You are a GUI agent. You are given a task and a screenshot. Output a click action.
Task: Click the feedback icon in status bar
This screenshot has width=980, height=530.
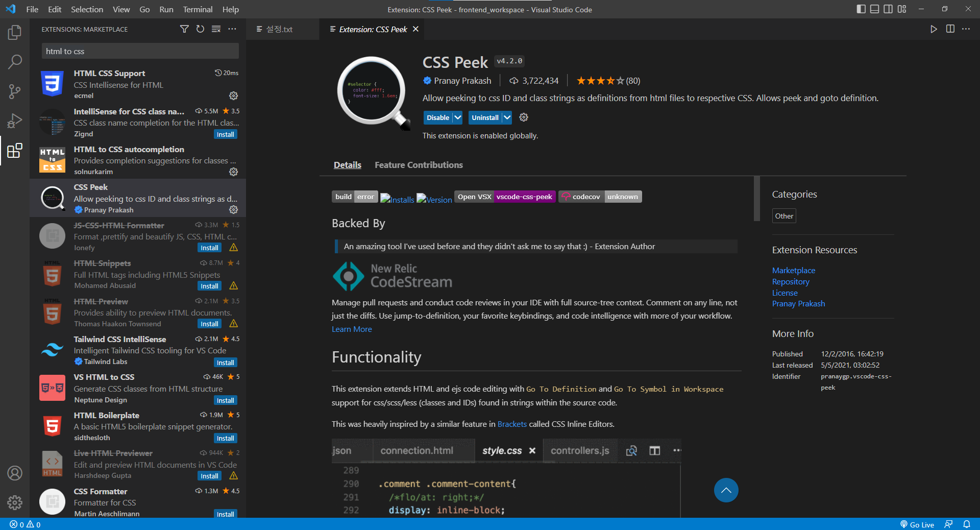[x=949, y=524]
